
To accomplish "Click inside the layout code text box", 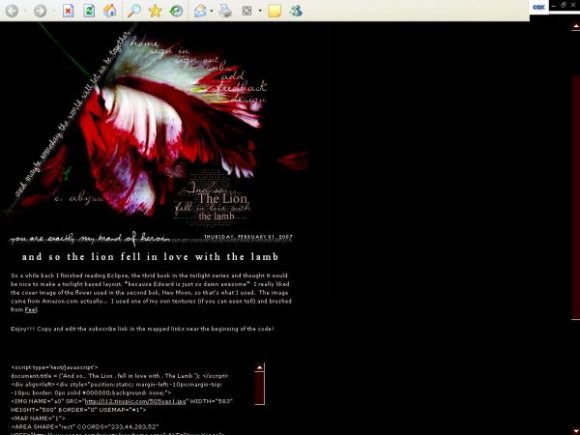I will (x=131, y=399).
